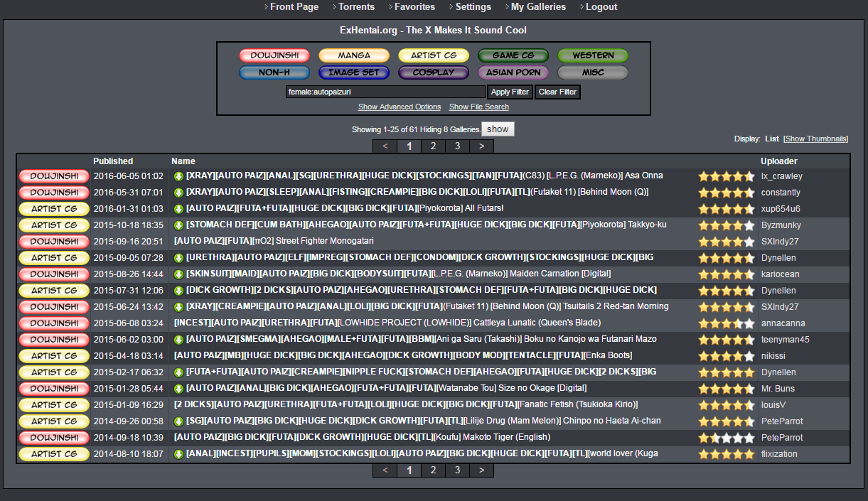Toggle the Doujinshi category filter
Screen dimensions: 868x501
tap(274, 55)
